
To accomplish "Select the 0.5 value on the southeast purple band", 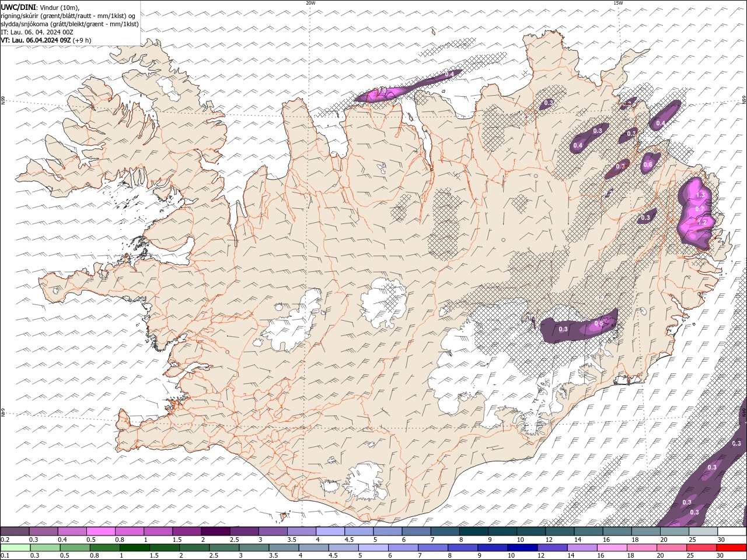I will click(x=599, y=324).
